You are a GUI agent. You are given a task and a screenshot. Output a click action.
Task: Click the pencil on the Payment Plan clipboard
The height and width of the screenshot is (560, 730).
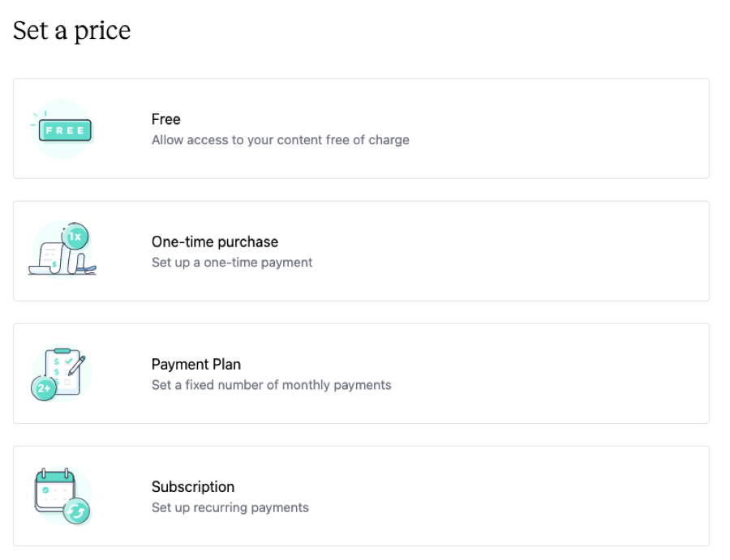pyautogui.click(x=76, y=366)
